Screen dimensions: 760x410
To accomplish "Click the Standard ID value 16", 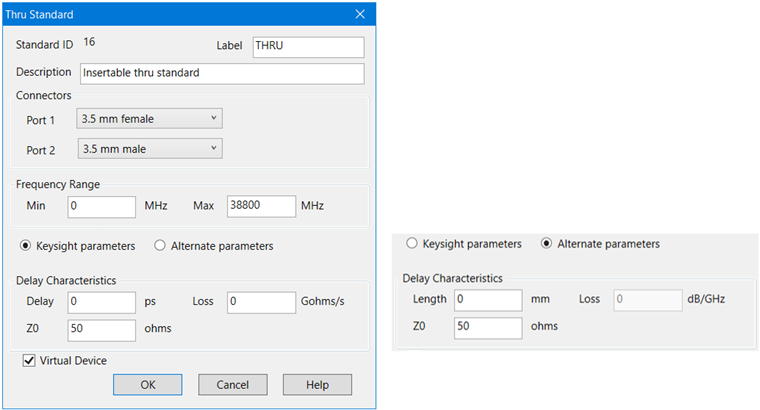I will (89, 42).
